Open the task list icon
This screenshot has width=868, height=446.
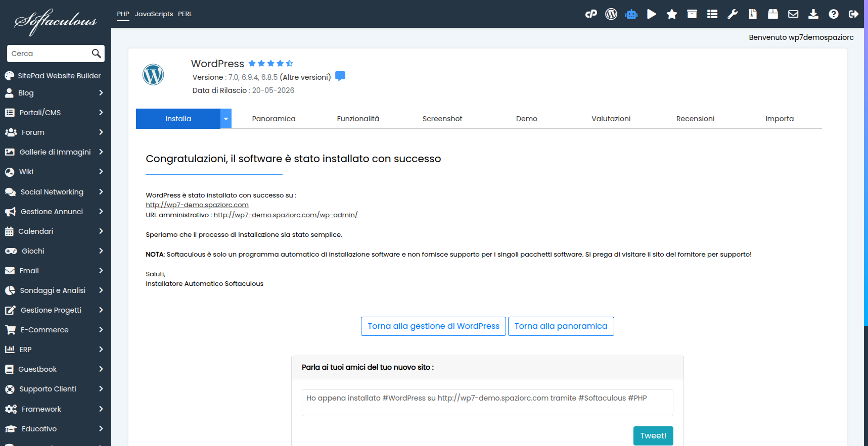(712, 14)
